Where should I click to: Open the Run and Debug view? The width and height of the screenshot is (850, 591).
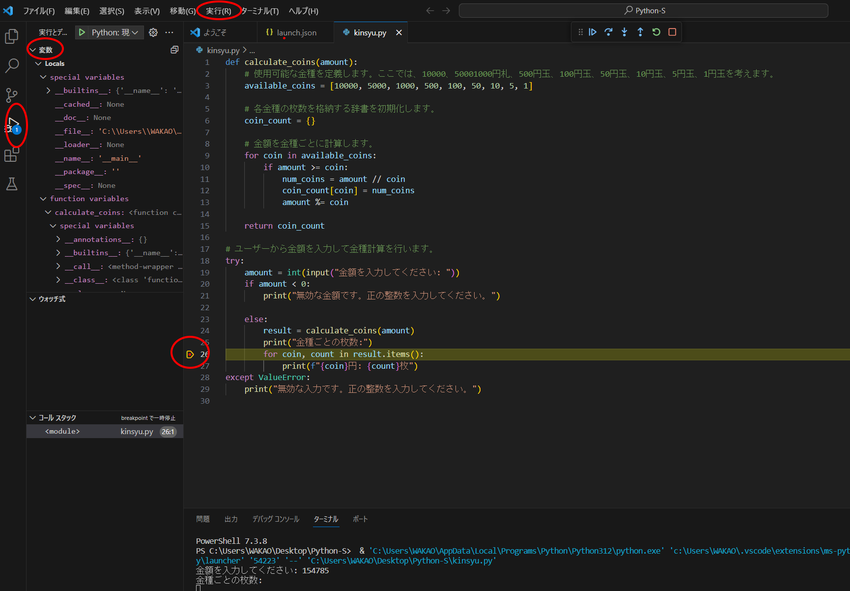coord(12,125)
